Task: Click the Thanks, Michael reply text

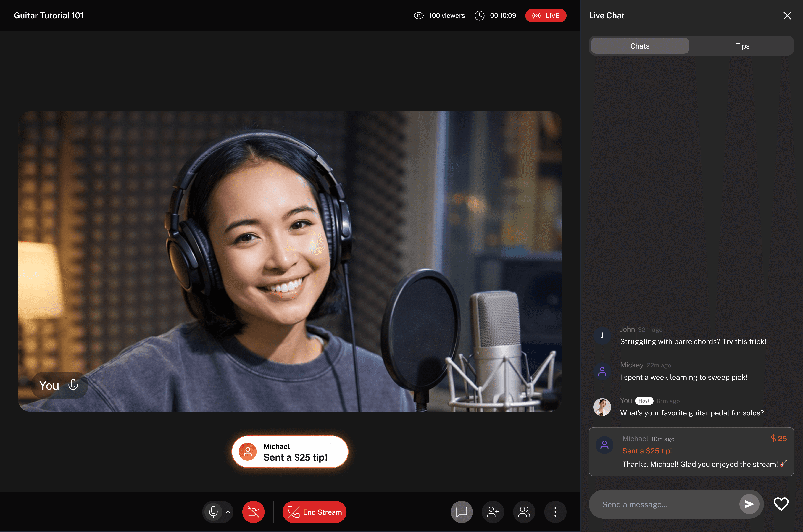Action: click(704, 464)
